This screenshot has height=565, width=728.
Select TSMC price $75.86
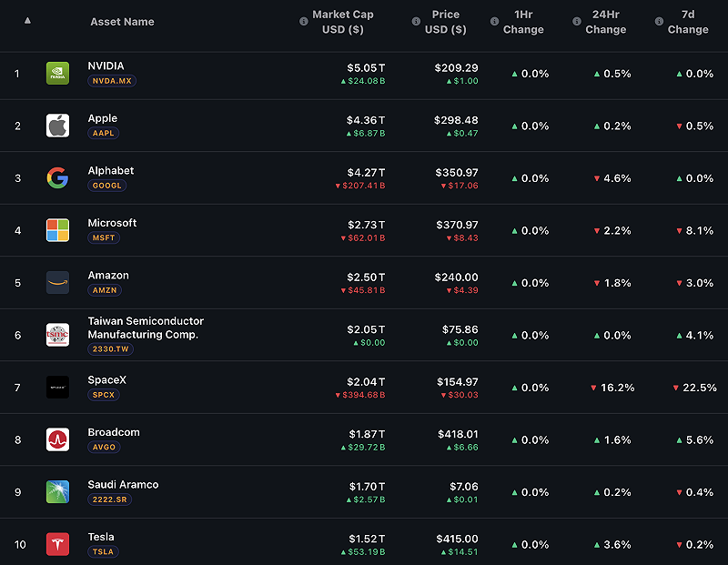click(x=460, y=329)
